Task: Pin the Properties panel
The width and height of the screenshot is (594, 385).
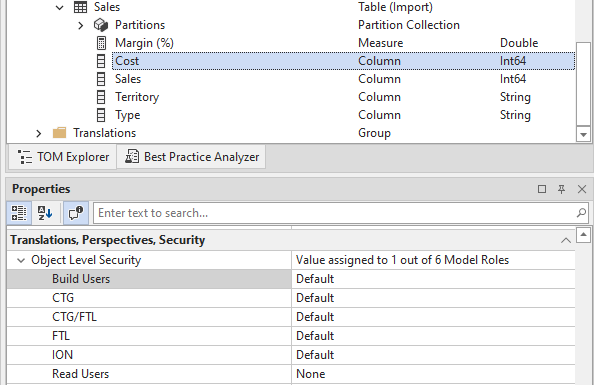Action: [x=561, y=189]
